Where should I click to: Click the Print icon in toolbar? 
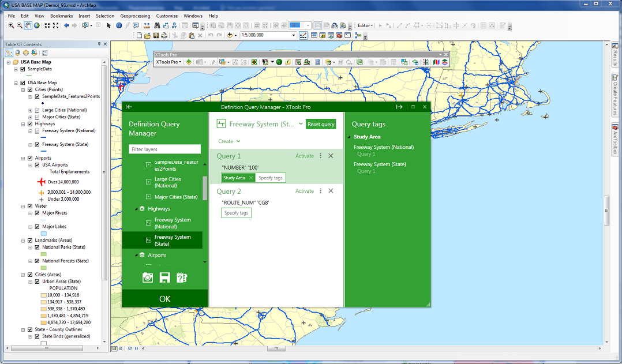[164, 35]
